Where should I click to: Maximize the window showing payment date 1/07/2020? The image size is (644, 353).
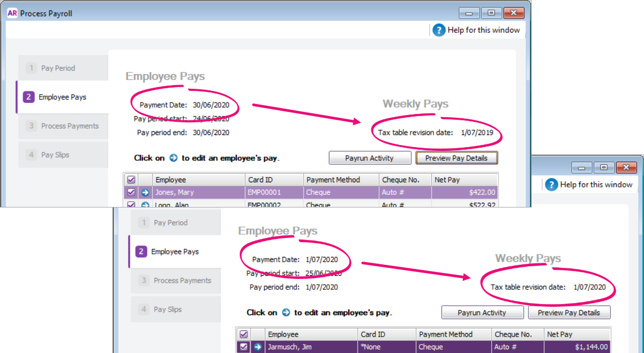pos(604,168)
